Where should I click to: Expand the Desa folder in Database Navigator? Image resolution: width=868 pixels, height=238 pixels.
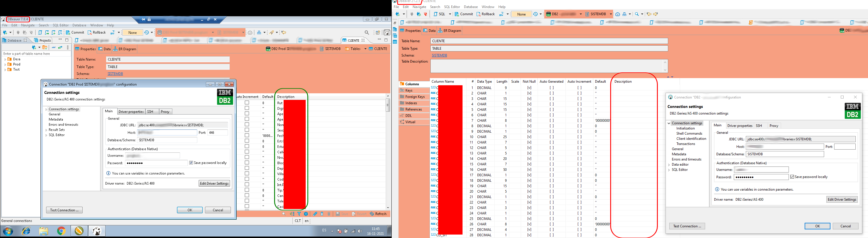(x=5, y=59)
